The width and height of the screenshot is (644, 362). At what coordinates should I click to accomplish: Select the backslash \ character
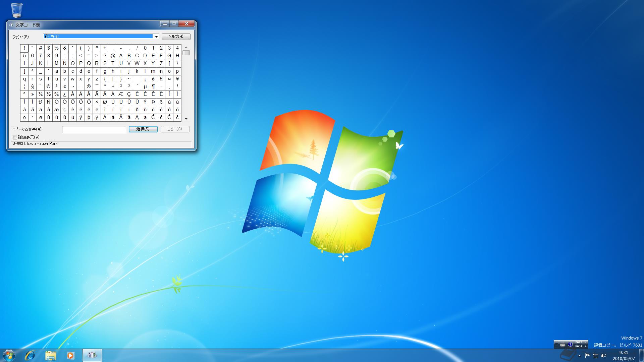click(x=177, y=63)
